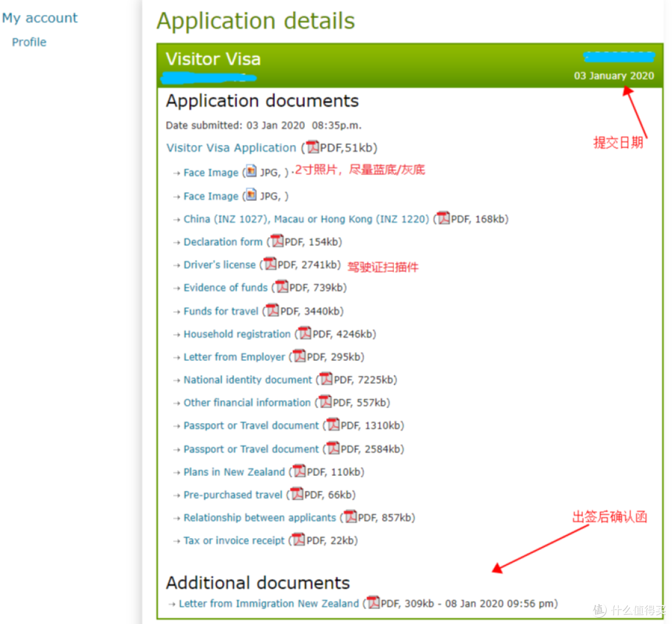Open the Plans in New Zealand link

coord(234,472)
